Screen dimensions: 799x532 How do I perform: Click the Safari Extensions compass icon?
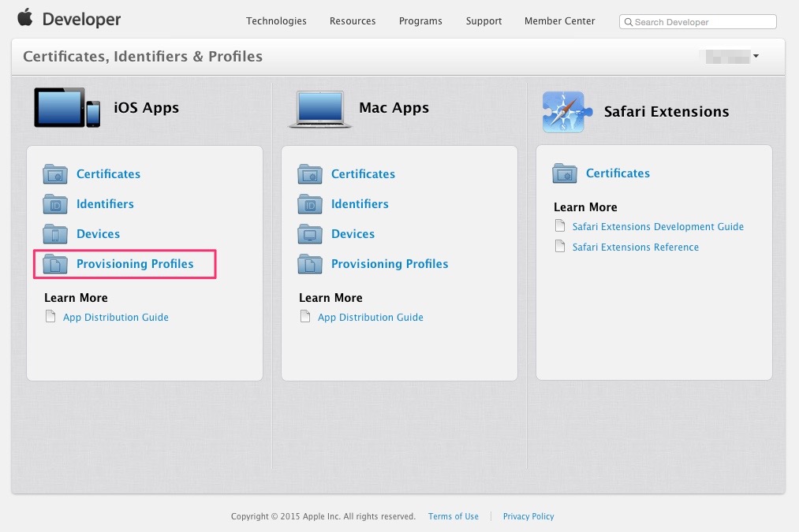[568, 112]
